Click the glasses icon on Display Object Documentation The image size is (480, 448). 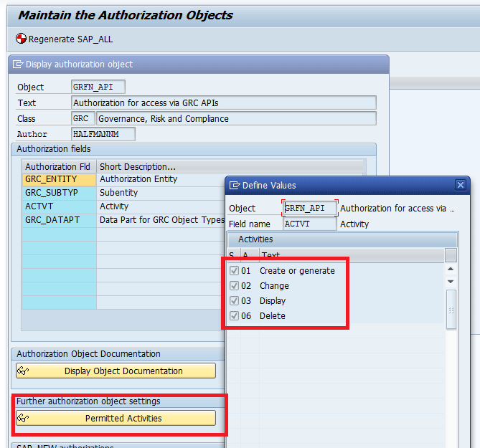(x=23, y=371)
